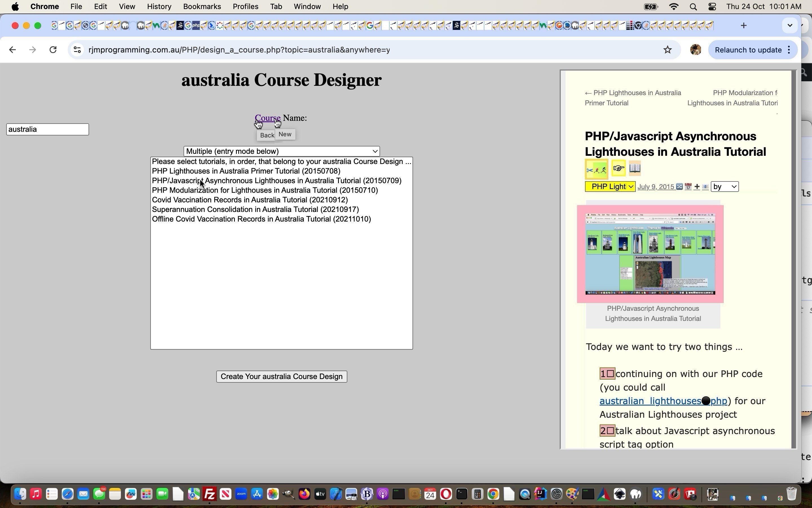Select 'PHP Modularization for Lighthouses in Australia Tutorial (20150710)'

265,190
